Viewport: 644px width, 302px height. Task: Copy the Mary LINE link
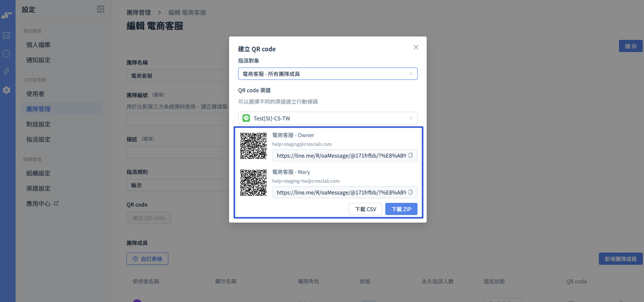pyautogui.click(x=410, y=192)
